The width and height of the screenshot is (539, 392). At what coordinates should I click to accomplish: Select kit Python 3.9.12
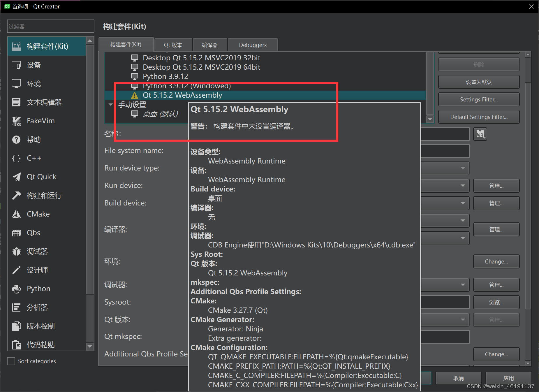tap(165, 77)
